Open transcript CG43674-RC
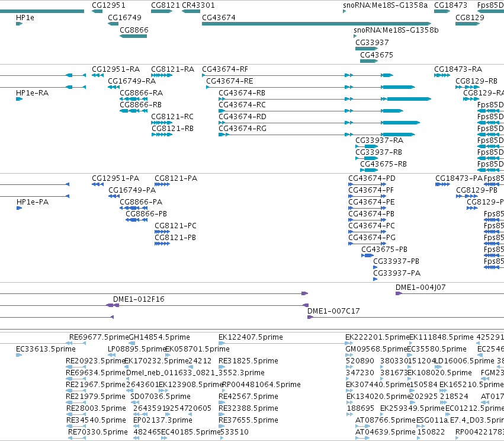 [x=311, y=111]
